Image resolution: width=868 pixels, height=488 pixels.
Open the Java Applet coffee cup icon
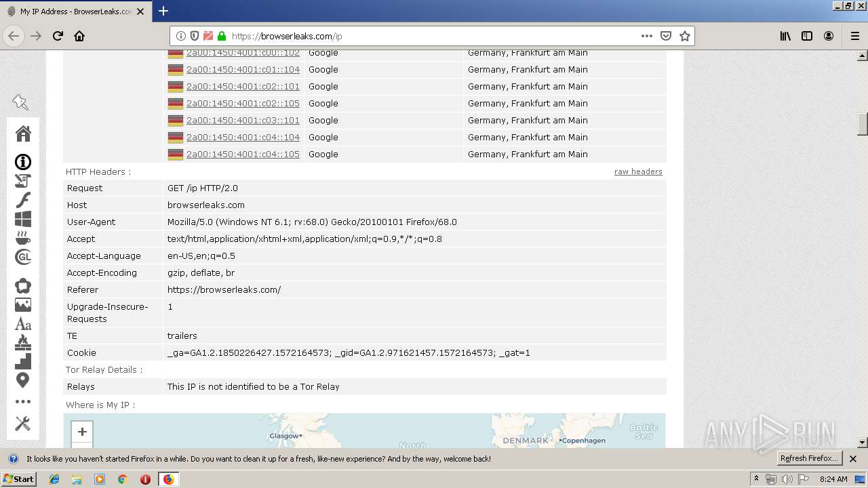click(23, 238)
